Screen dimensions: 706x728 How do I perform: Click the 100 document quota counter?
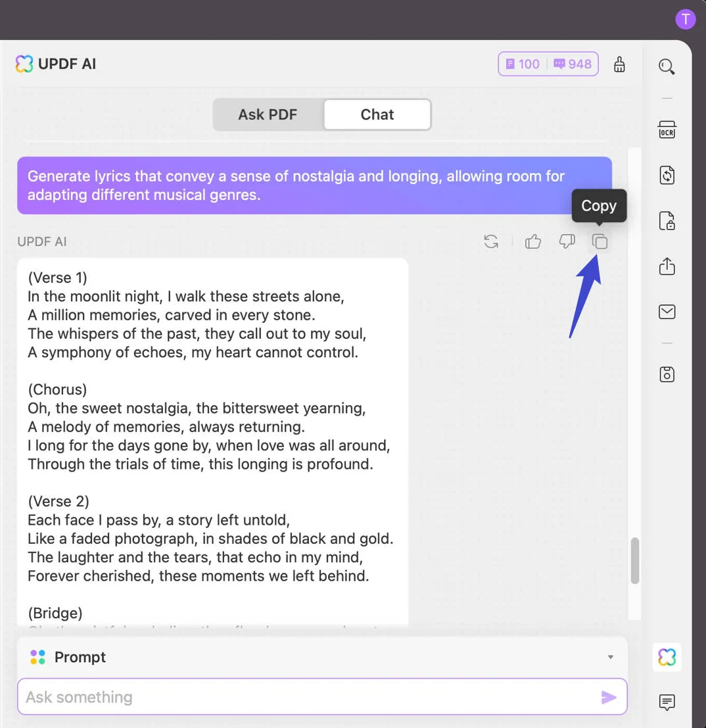[523, 64]
